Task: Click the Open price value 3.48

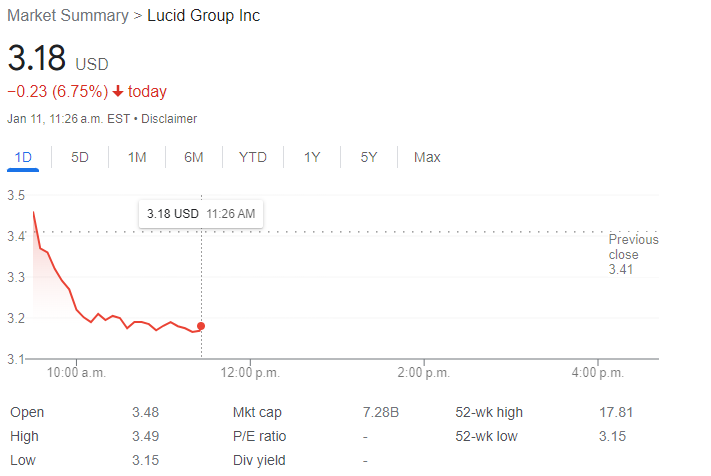Action: [x=145, y=412]
